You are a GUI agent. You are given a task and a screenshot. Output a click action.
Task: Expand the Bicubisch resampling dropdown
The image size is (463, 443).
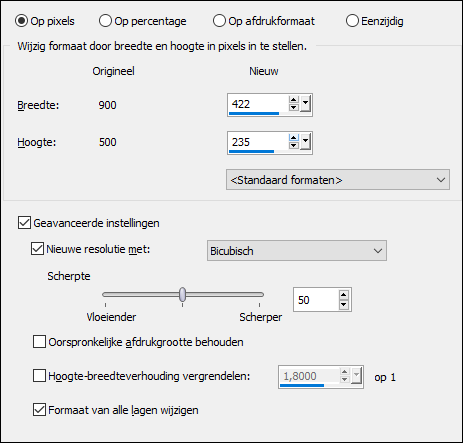point(297,251)
